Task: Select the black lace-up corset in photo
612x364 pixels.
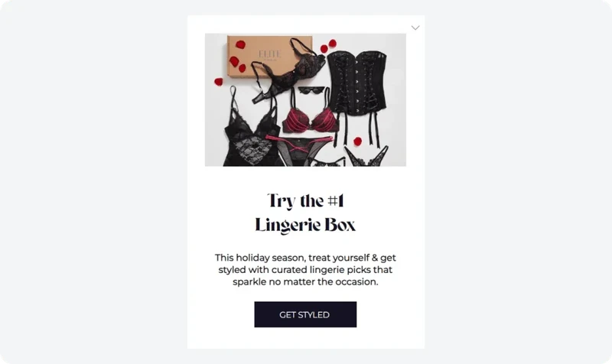Action: 357,83
